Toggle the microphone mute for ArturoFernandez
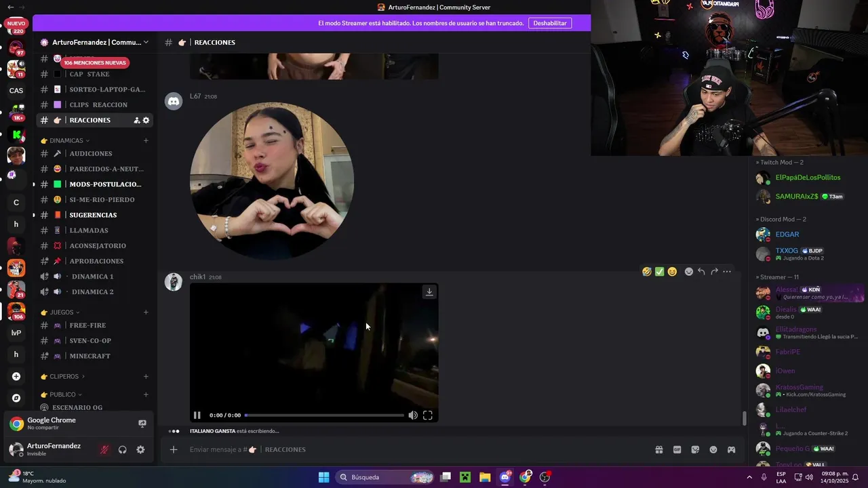868x488 pixels. (x=104, y=449)
